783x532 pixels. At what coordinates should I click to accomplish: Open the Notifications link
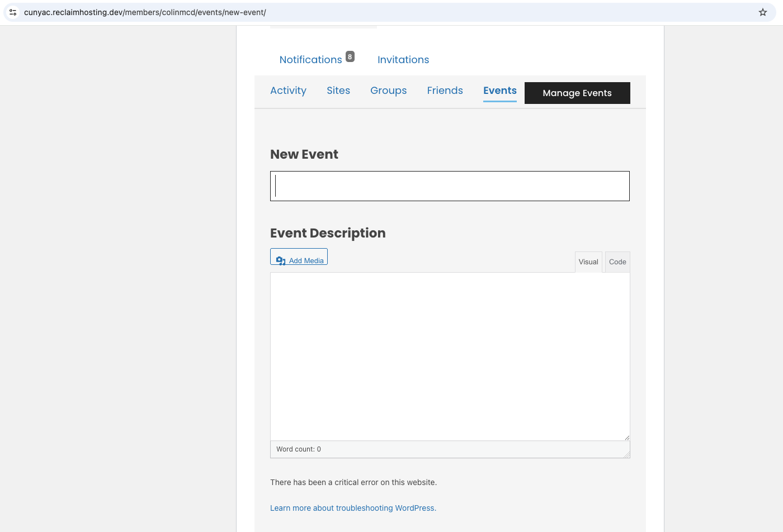click(310, 60)
